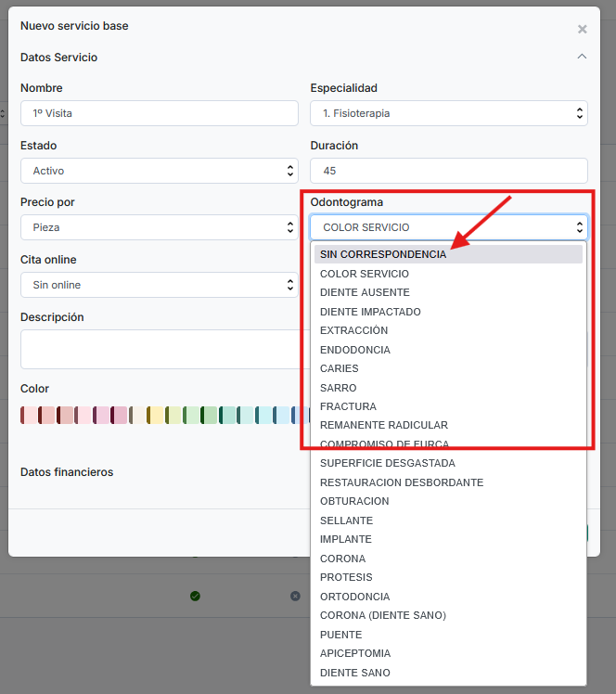Open the Estado dropdown

(x=159, y=171)
